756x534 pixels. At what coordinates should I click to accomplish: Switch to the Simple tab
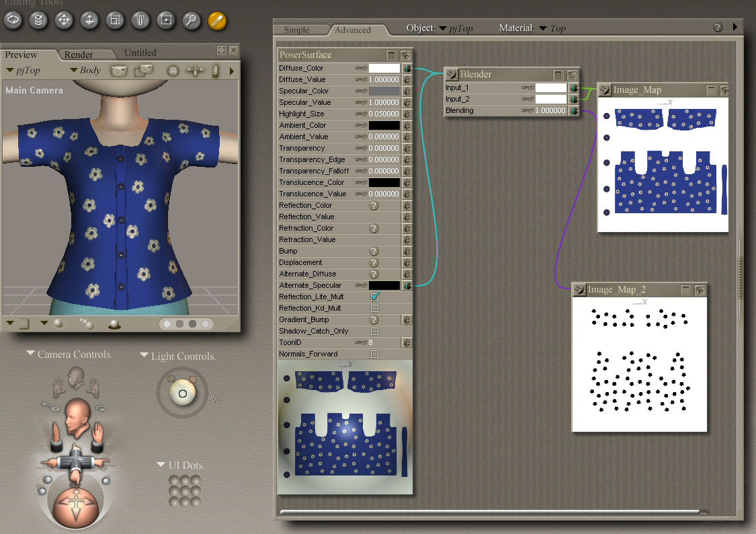click(296, 30)
